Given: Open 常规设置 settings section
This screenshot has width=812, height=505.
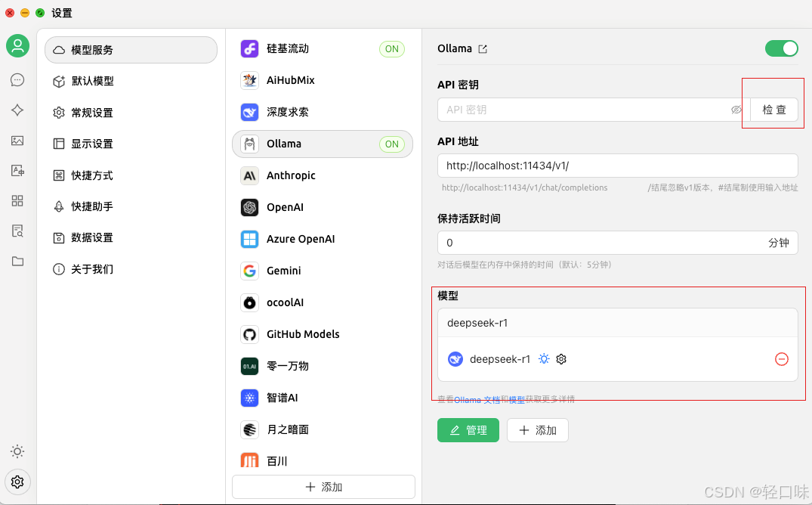Looking at the screenshot, I should click(x=131, y=113).
